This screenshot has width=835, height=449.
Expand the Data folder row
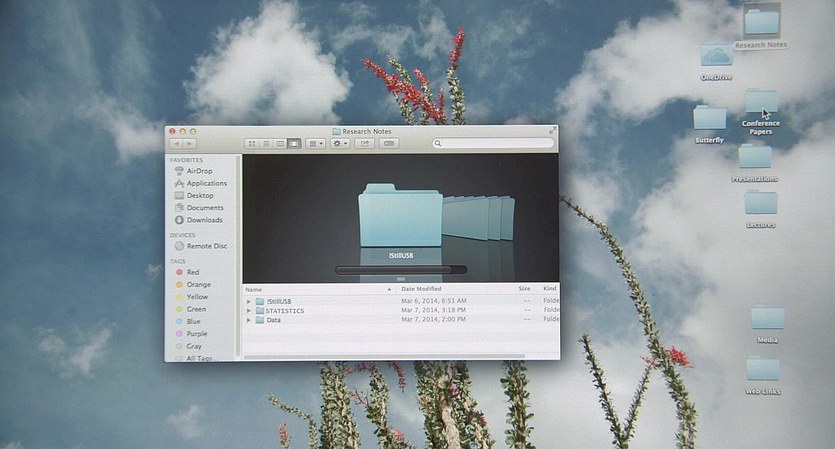pos(249,320)
